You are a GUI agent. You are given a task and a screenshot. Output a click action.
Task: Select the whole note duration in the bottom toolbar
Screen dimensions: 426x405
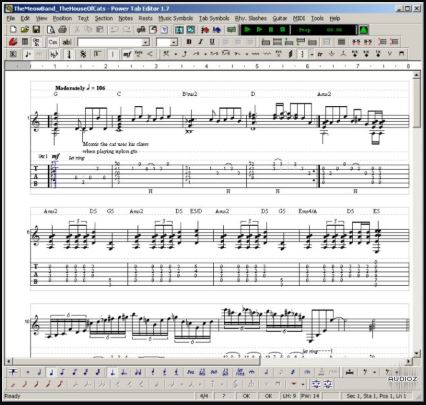(x=28, y=372)
